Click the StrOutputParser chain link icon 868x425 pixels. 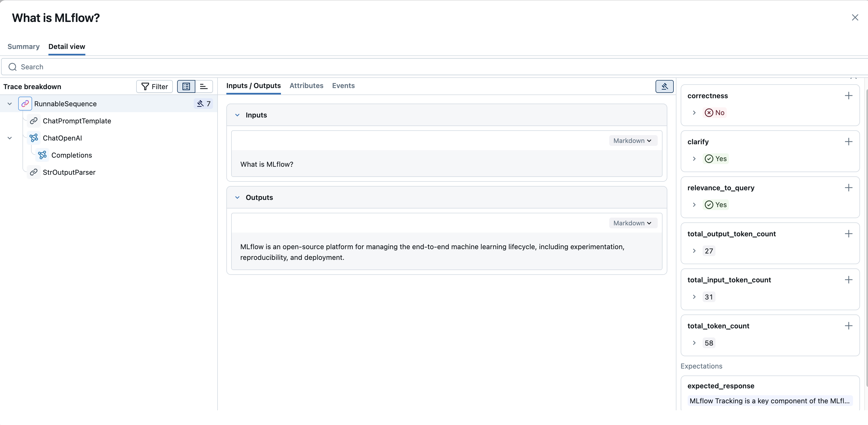pyautogui.click(x=34, y=172)
